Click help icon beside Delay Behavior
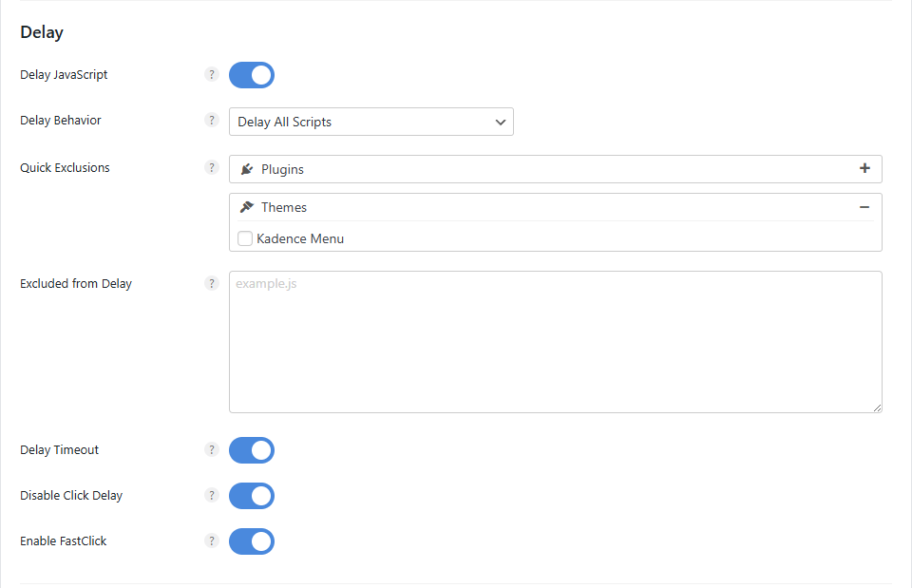The width and height of the screenshot is (912, 588). (212, 121)
